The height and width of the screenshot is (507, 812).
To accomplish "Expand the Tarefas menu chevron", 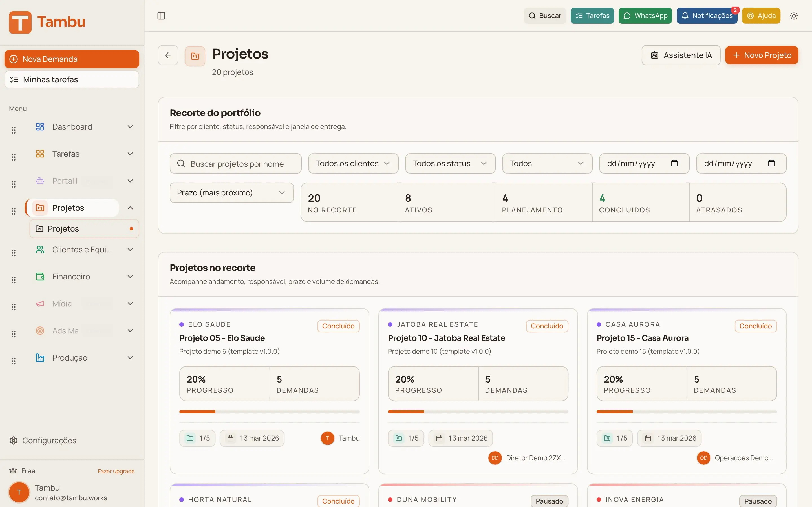I will point(130,154).
